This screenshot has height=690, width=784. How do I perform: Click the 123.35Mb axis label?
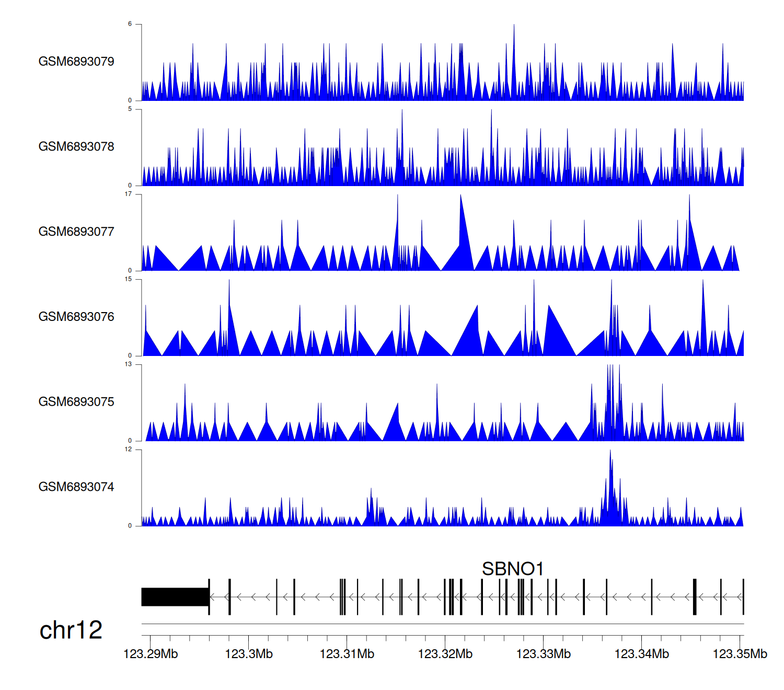coord(740,654)
